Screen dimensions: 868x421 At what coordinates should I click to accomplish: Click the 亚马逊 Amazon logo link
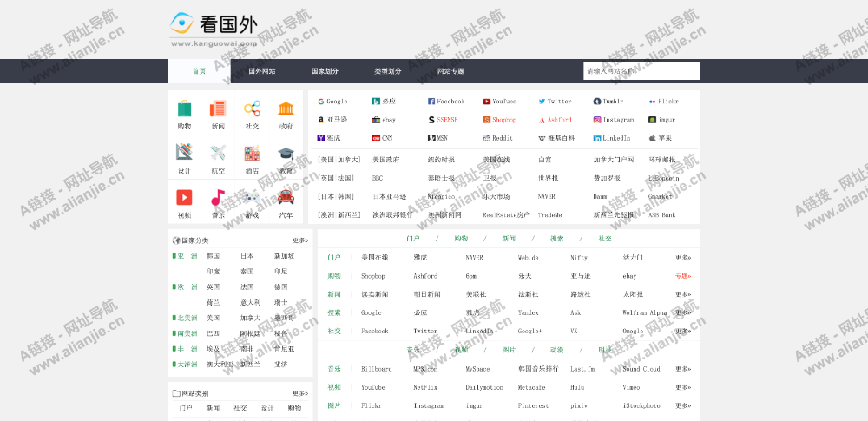pos(332,120)
